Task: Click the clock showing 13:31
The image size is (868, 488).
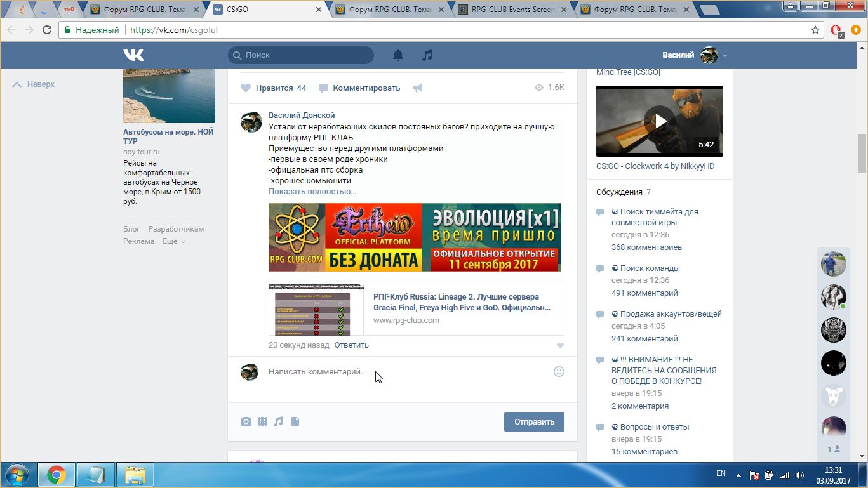Action: pyautogui.click(x=834, y=470)
